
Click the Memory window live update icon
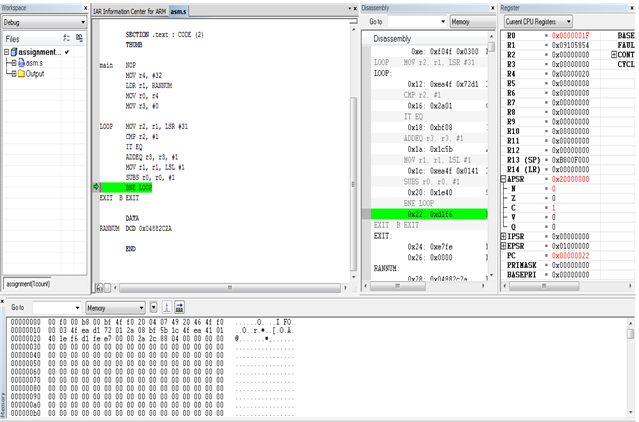[179, 307]
